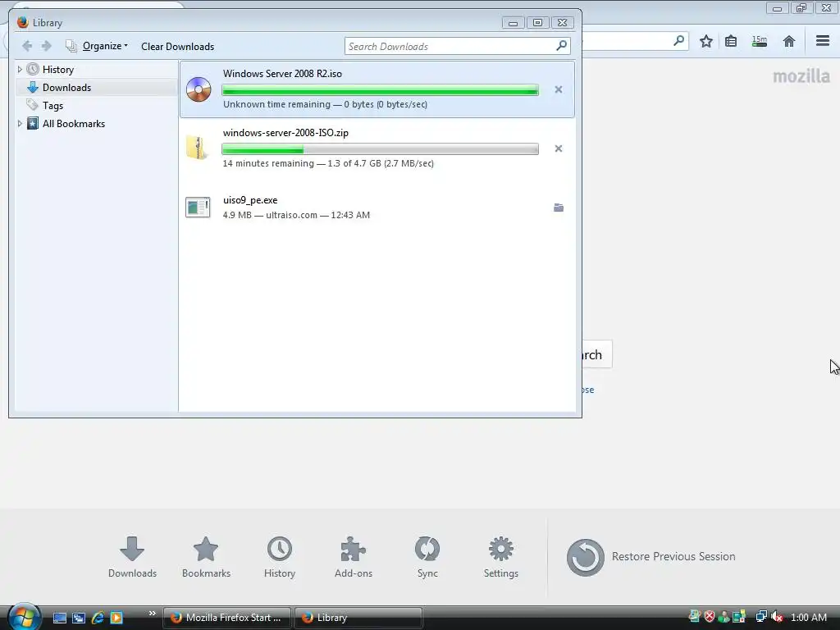The height and width of the screenshot is (630, 840).
Task: Switch to Mozilla Firefox Start taskbar button
Action: 227,618
